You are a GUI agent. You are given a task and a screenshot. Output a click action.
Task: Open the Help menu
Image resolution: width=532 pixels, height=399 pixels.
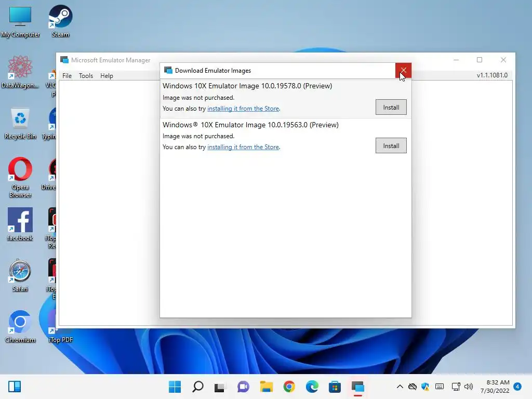(x=107, y=76)
